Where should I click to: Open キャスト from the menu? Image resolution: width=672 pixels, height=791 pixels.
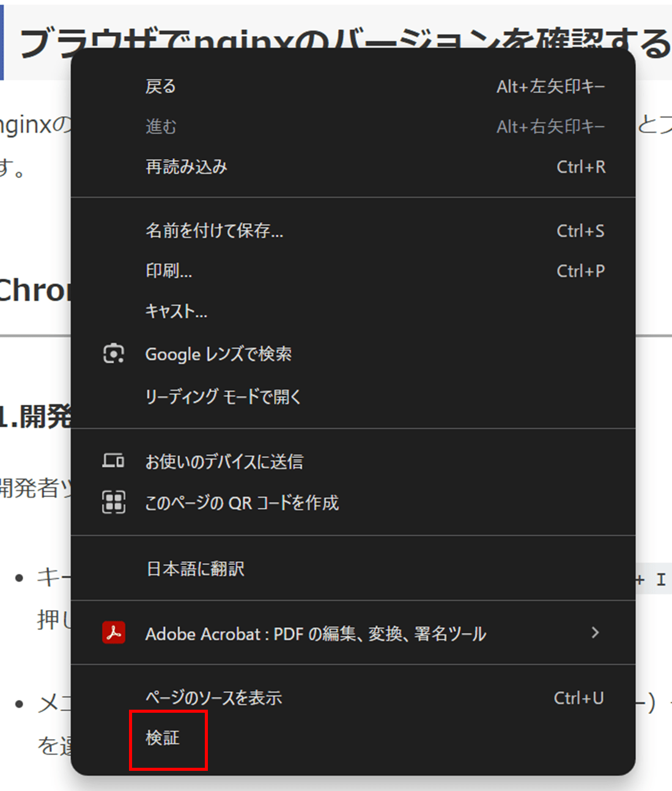point(176,312)
